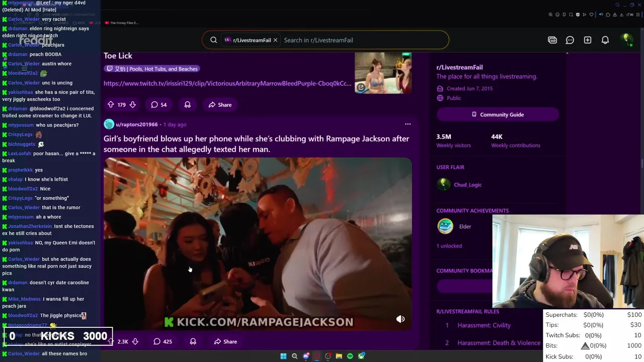Image resolution: width=644 pixels, height=362 pixels.
Task: Open Discord from the taskbar
Action: (x=306, y=356)
